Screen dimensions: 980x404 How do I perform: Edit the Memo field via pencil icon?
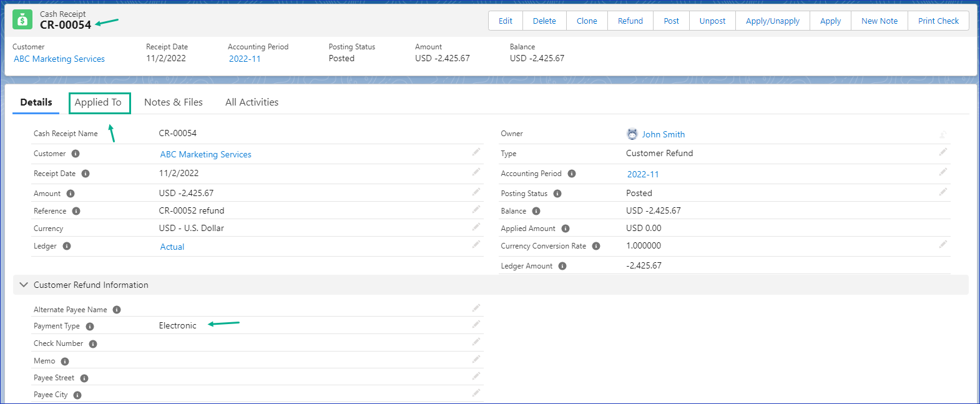[x=476, y=359]
